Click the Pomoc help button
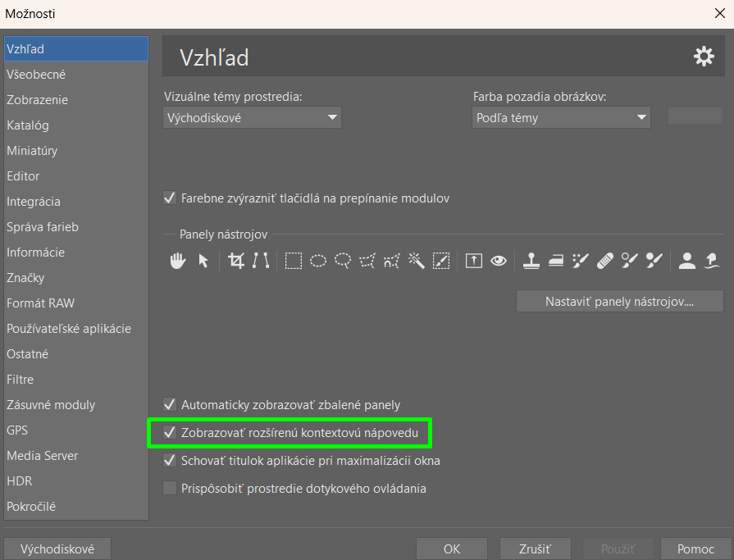The width and height of the screenshot is (734, 560). click(x=695, y=549)
